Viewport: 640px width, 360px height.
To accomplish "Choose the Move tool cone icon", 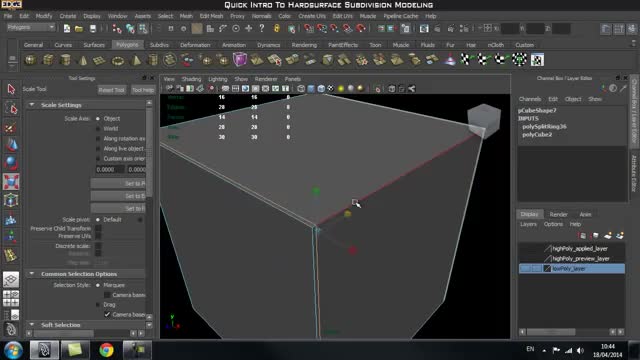I will [x=11, y=145].
